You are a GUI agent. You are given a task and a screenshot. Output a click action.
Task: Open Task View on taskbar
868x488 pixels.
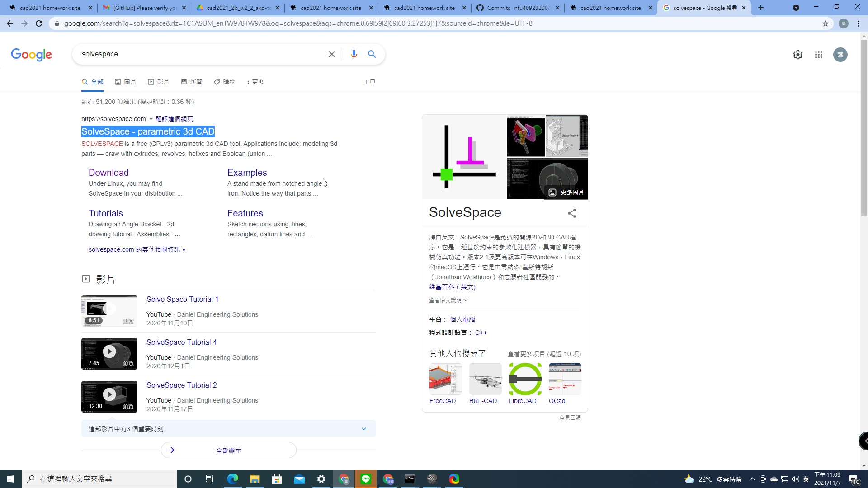[x=210, y=479]
